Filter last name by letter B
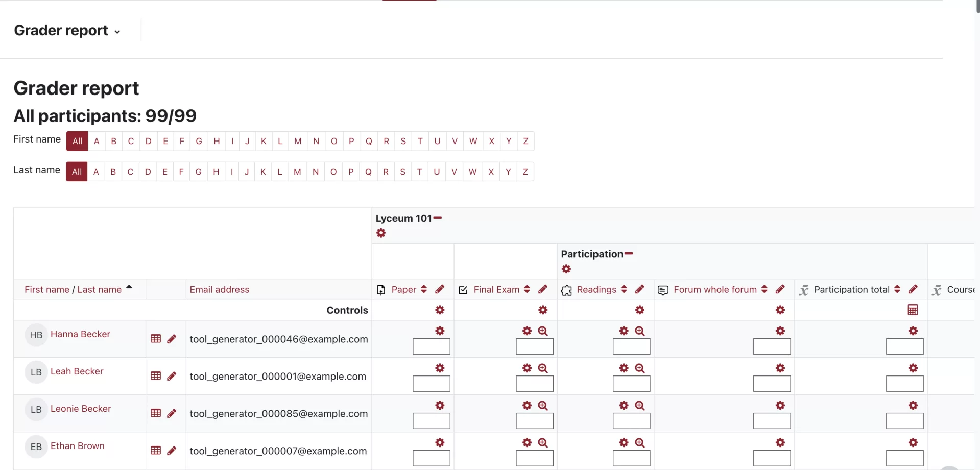The height and width of the screenshot is (470, 980). (x=113, y=172)
